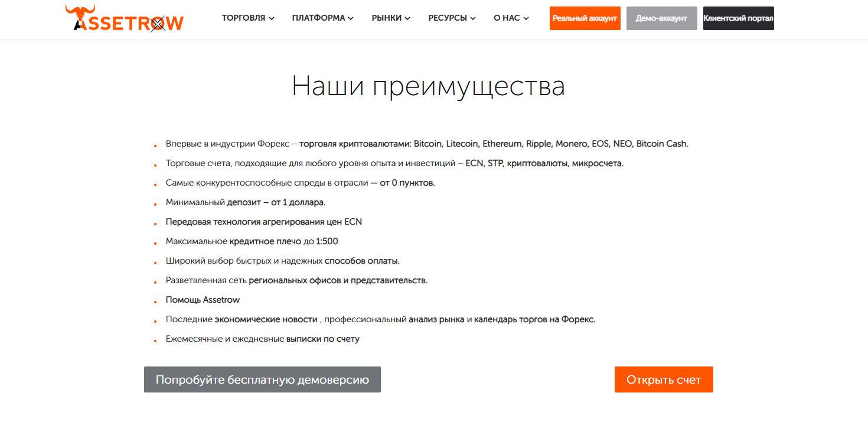868x425 pixels.
Task: Click the text Широкий выбор быстрых и надежных
Action: 244,261
